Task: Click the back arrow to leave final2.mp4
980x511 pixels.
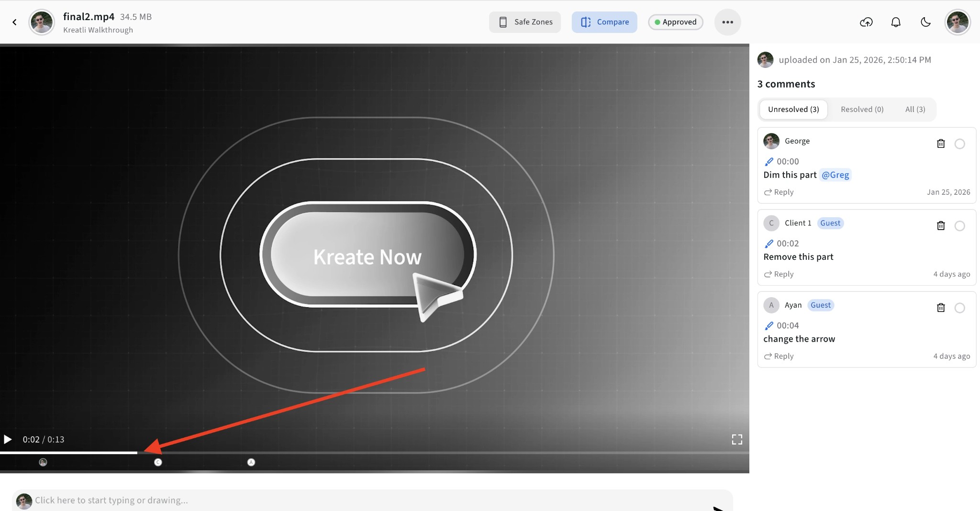Action: (x=14, y=22)
